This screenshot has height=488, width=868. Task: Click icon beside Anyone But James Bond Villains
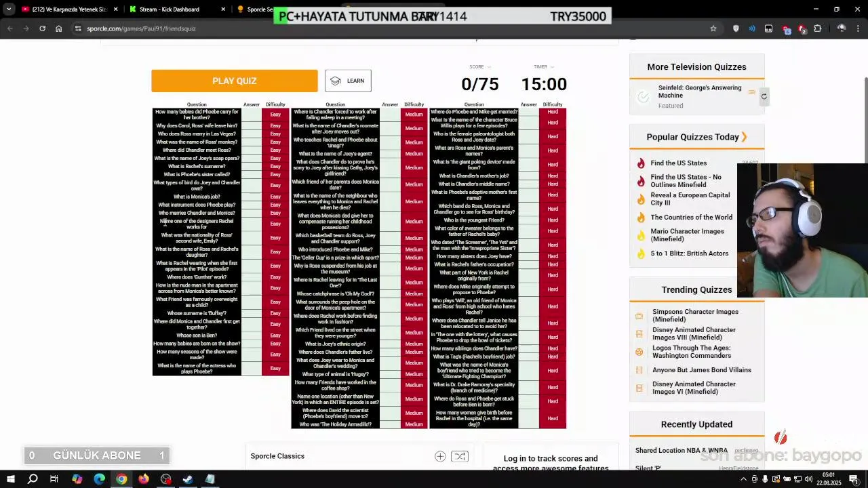pyautogui.click(x=639, y=370)
